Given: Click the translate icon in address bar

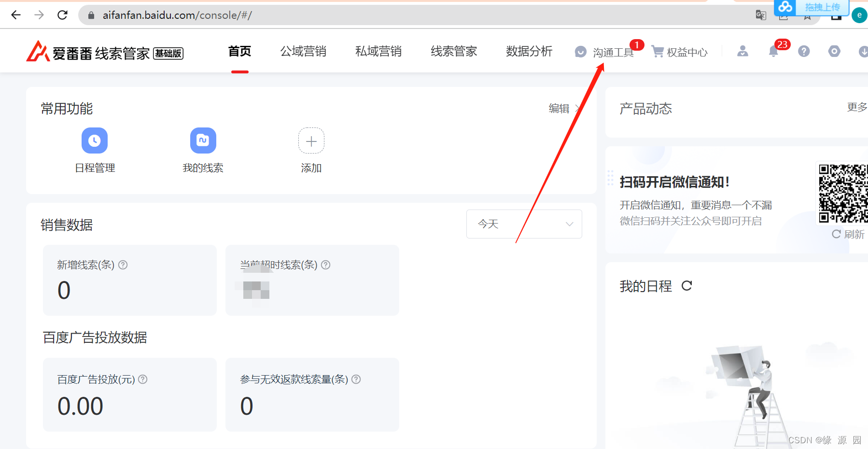Looking at the screenshot, I should [x=761, y=15].
